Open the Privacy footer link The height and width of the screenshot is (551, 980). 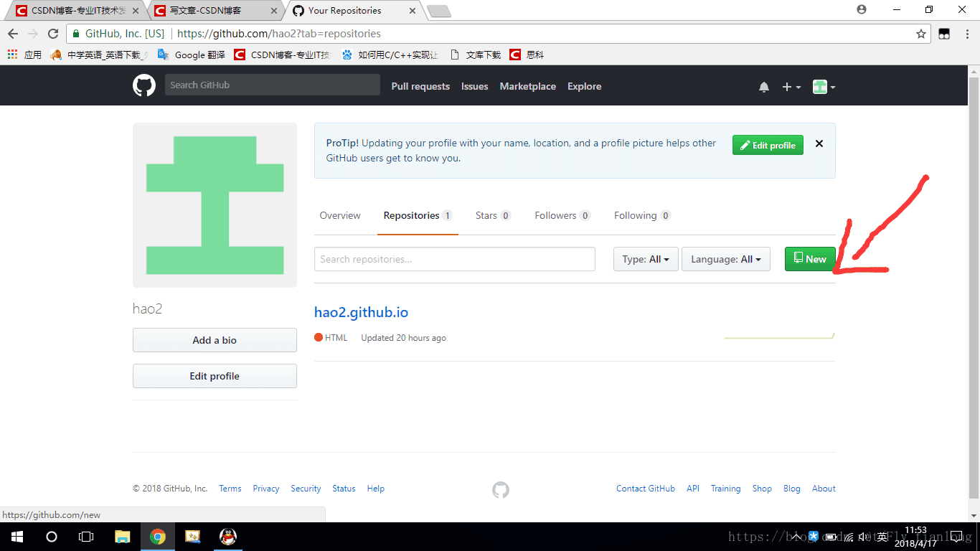(265, 489)
